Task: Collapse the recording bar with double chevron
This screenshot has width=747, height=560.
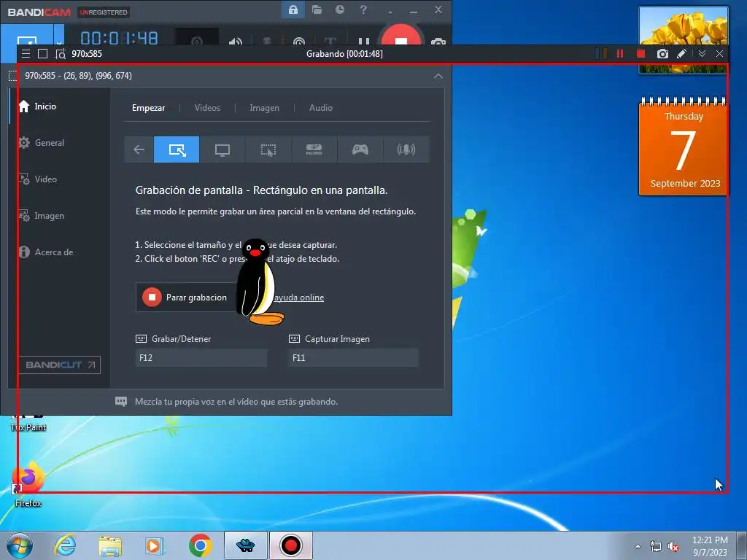Action: tap(702, 54)
